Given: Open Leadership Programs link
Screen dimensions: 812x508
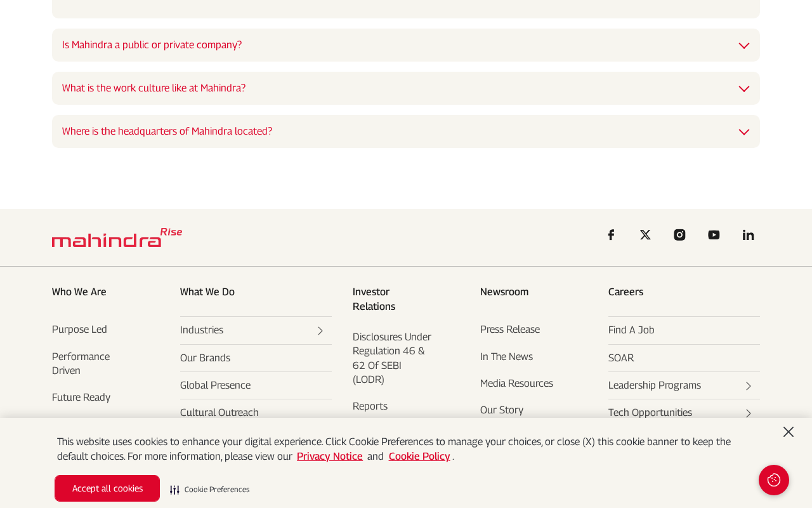Looking at the screenshot, I should [x=655, y=385].
